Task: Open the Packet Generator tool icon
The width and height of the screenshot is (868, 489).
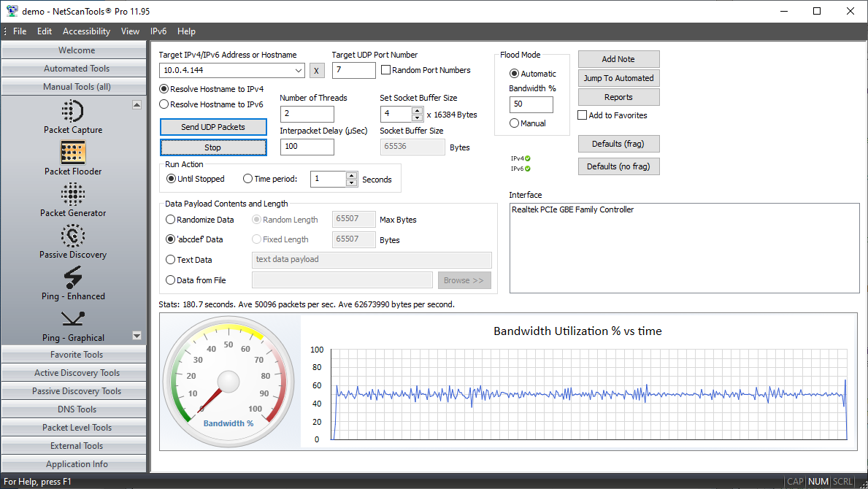Action: point(73,195)
